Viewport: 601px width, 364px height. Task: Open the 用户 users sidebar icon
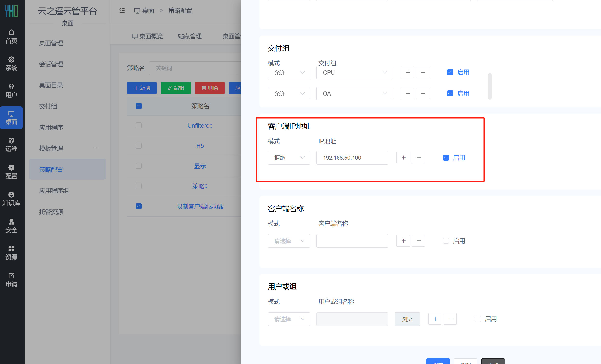point(11,91)
